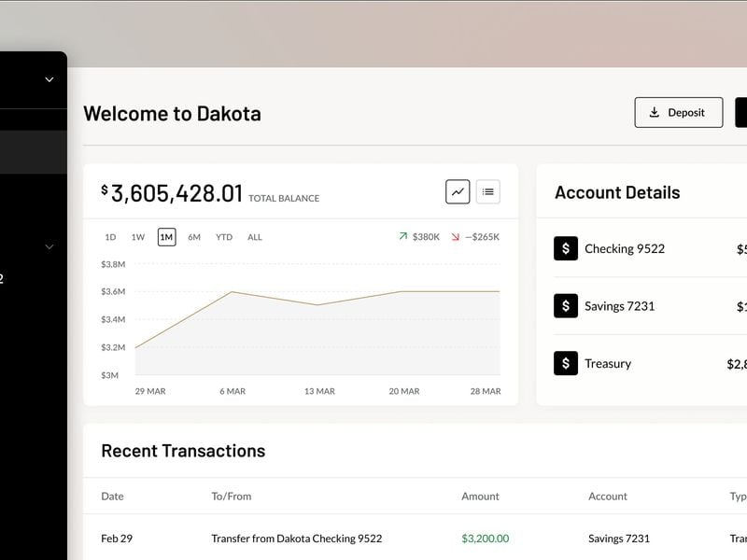The height and width of the screenshot is (560, 747).
Task: Switch to the list view icon
Action: point(486,191)
